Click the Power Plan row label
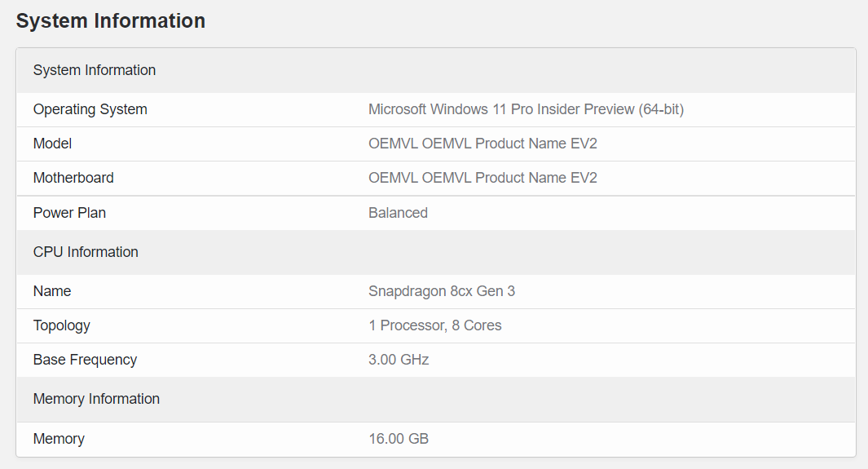Screen dimensions: 868x469 click(x=69, y=213)
